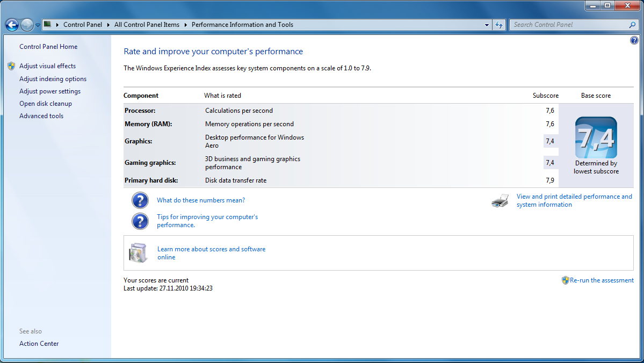Expand arrow after Control Panel breadcrumb
The height and width of the screenshot is (363, 644).
[x=108, y=25]
